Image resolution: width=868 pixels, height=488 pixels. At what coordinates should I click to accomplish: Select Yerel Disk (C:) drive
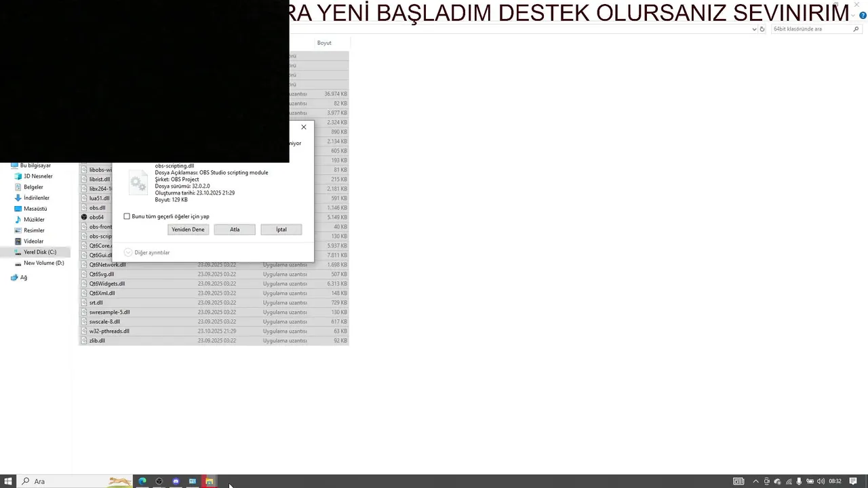pos(40,252)
